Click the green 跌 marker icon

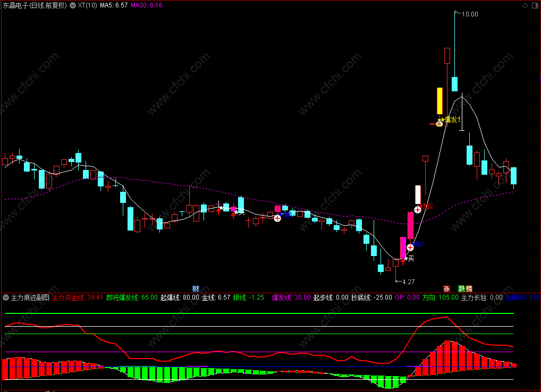coord(462,288)
